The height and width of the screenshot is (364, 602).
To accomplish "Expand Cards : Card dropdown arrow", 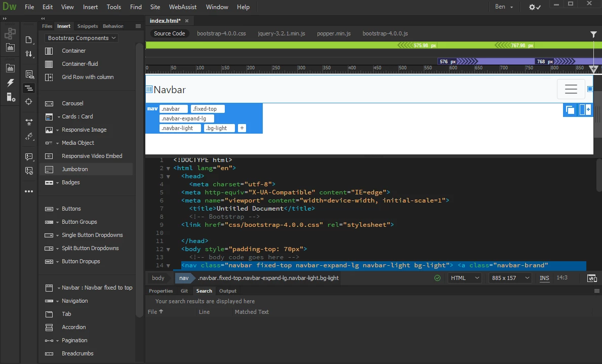I will [x=59, y=117].
